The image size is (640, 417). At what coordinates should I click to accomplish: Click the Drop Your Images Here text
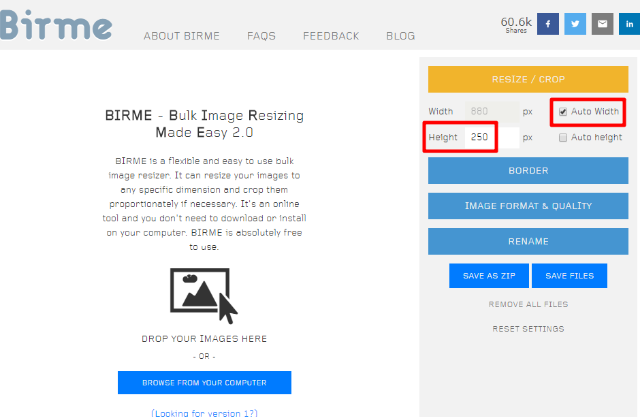pos(204,339)
